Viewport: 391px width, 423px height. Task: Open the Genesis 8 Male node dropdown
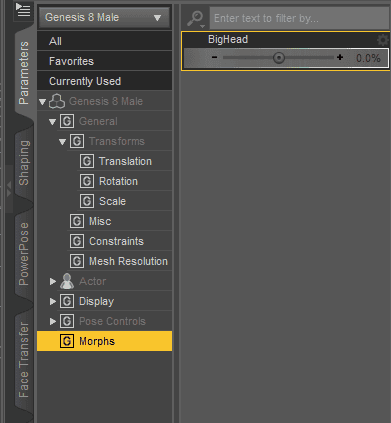[104, 17]
